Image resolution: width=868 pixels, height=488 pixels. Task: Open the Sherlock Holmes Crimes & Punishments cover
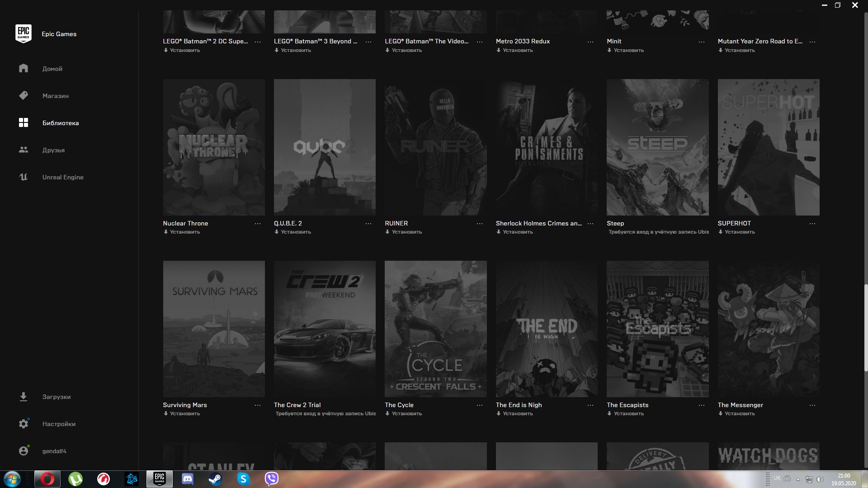coord(547,147)
